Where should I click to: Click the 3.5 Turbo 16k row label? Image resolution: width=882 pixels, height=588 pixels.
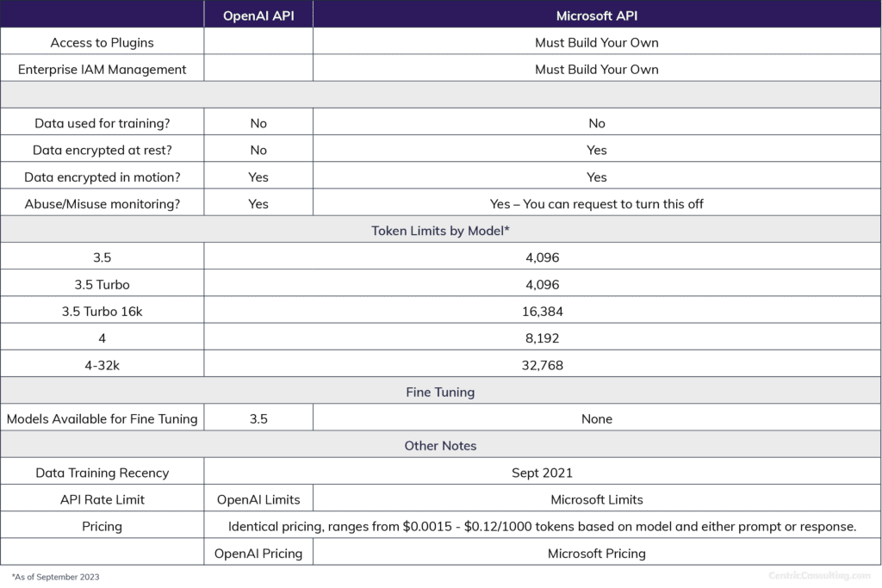[x=102, y=312]
